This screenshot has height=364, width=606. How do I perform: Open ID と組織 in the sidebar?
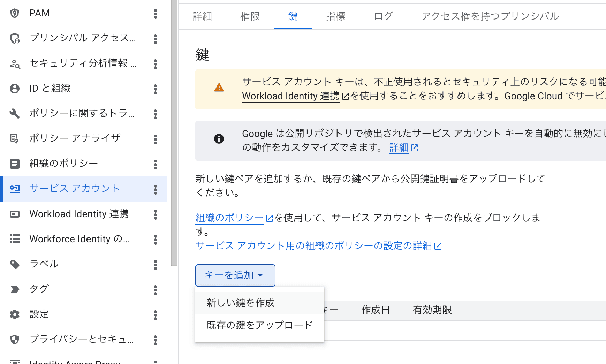83,89
